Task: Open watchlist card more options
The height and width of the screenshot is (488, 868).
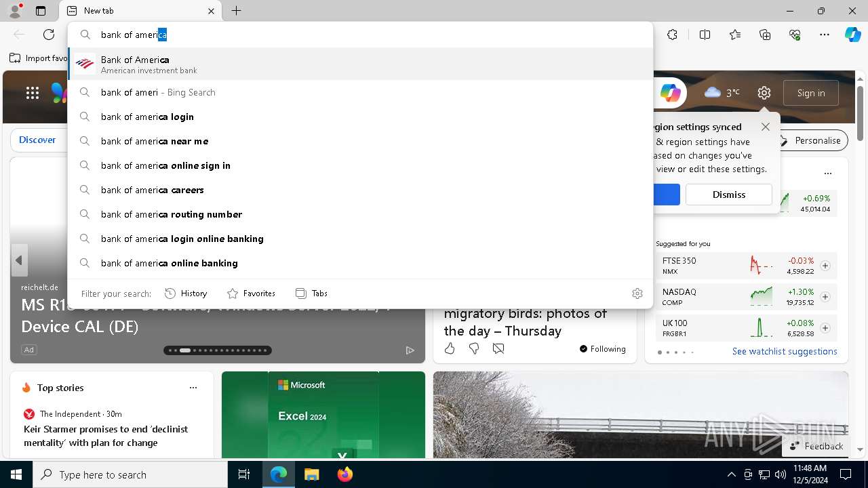Action: click(827, 174)
